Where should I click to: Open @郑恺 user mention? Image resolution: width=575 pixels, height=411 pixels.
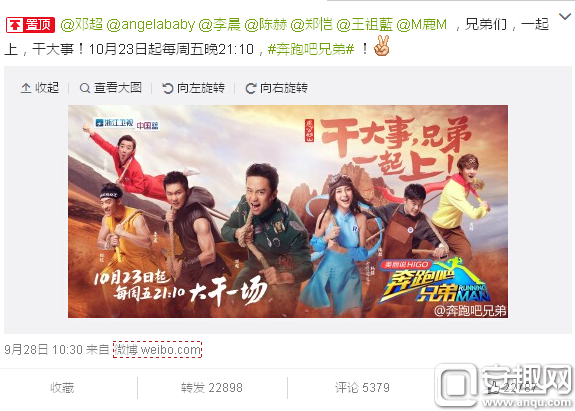point(311,25)
